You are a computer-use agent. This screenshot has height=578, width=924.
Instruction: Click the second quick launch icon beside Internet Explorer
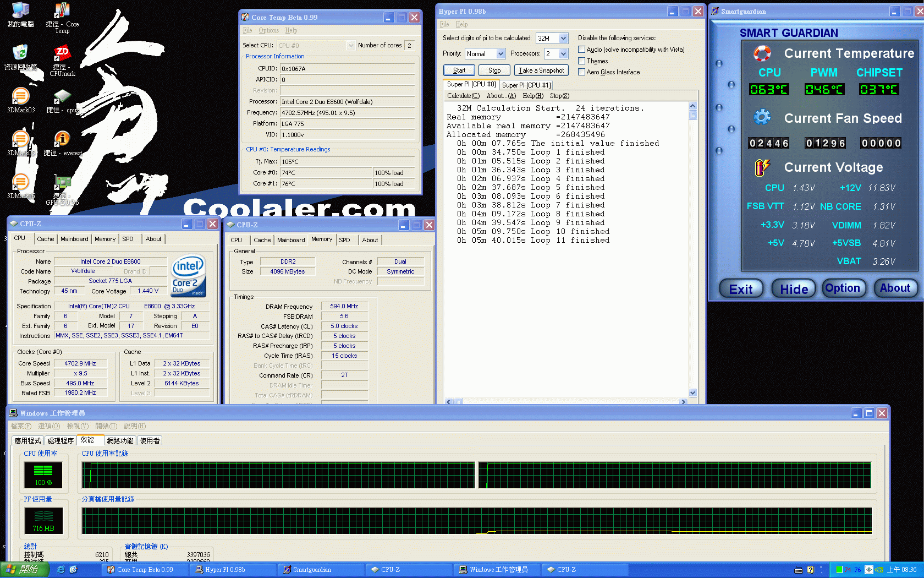click(73, 570)
